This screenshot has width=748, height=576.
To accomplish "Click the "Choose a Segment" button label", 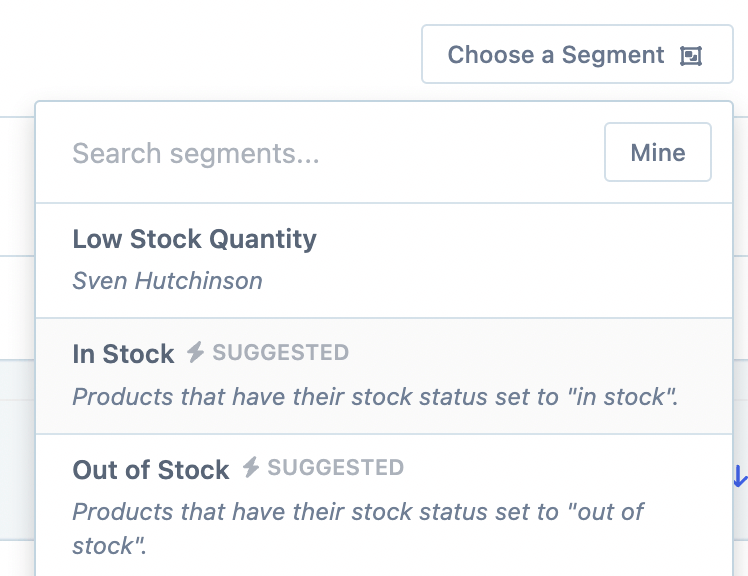I will click(555, 55).
